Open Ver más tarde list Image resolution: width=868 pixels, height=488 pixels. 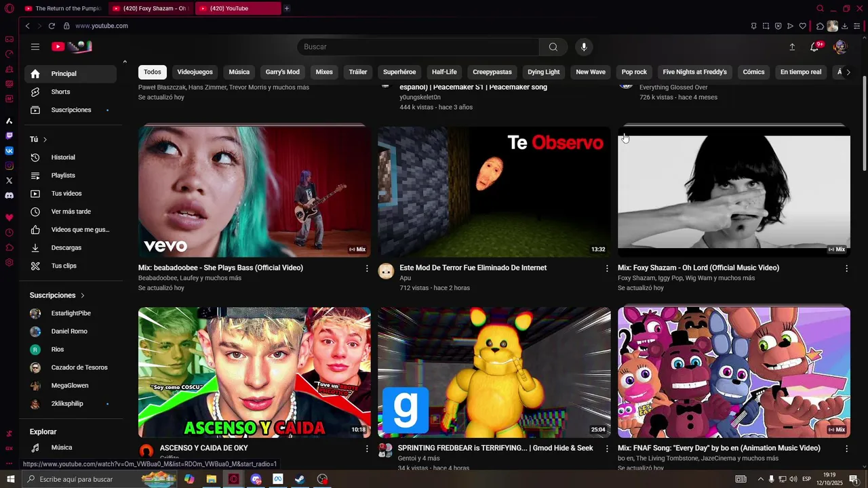71,211
